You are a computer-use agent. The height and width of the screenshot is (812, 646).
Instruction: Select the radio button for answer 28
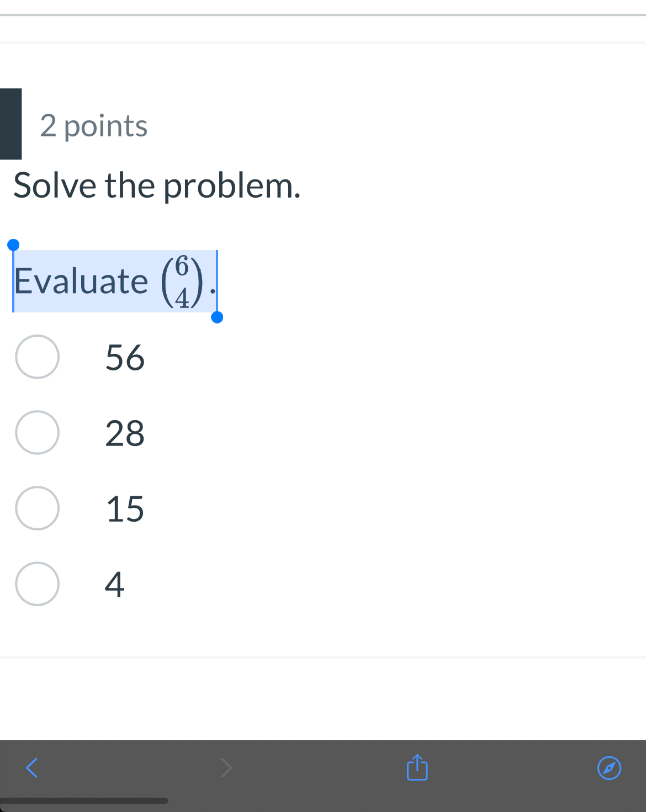(37, 433)
